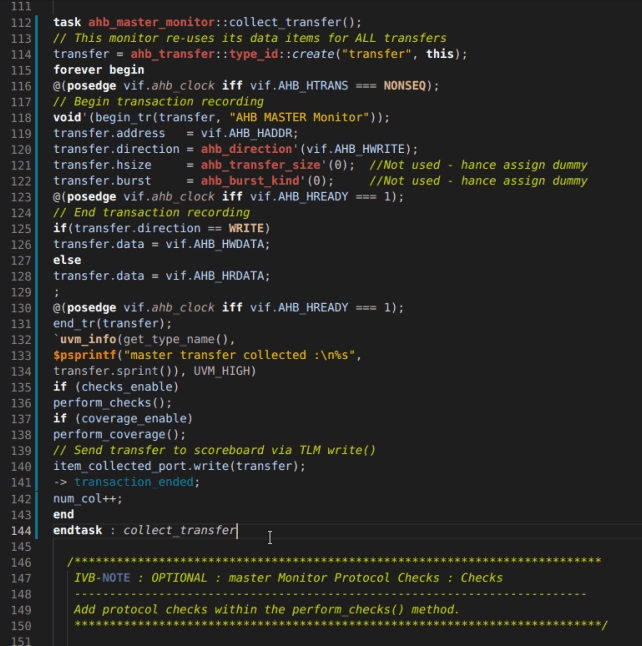This screenshot has height=646, width=642.
Task: Click perform_coverage() on line 138
Action: pos(119,434)
